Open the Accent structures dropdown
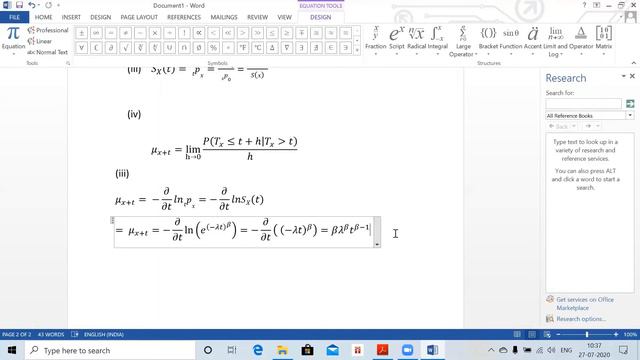Image resolution: width=640 pixels, height=360 pixels. [533, 40]
